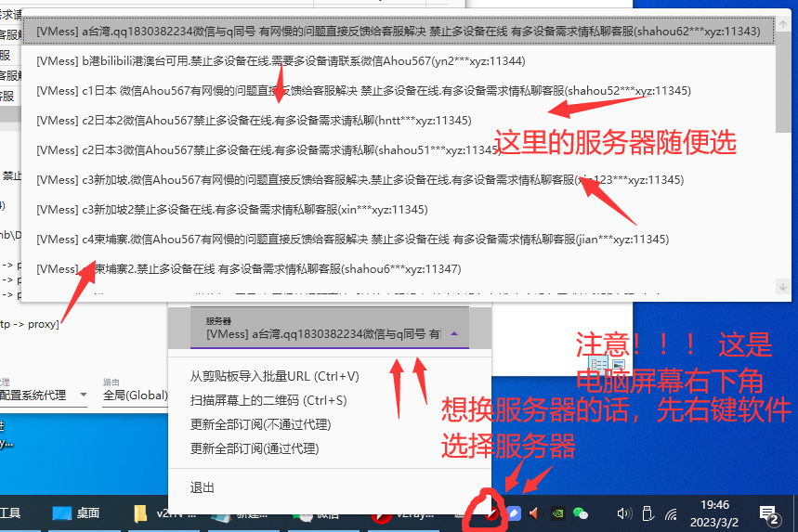Click 退出 to exit the app

203,487
